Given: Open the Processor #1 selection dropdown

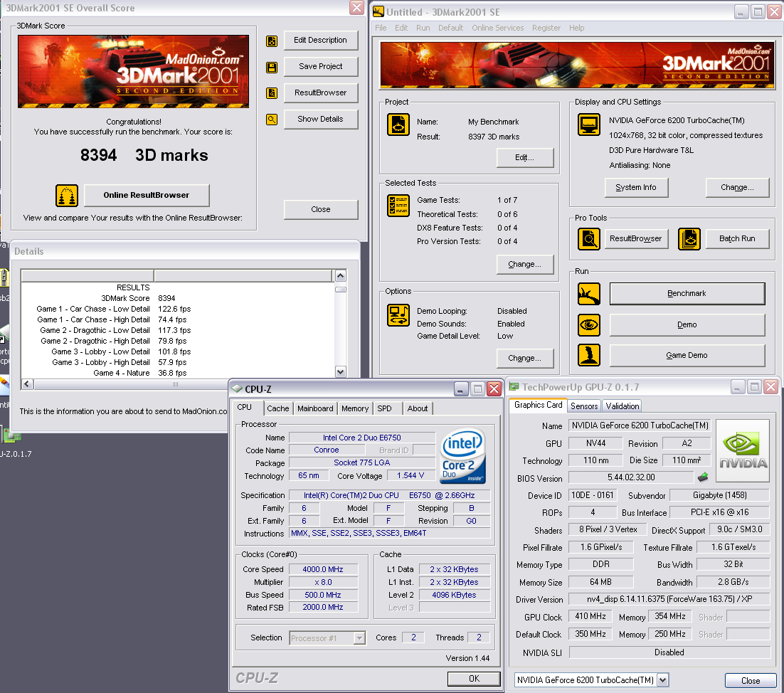Looking at the screenshot, I should pos(359,638).
